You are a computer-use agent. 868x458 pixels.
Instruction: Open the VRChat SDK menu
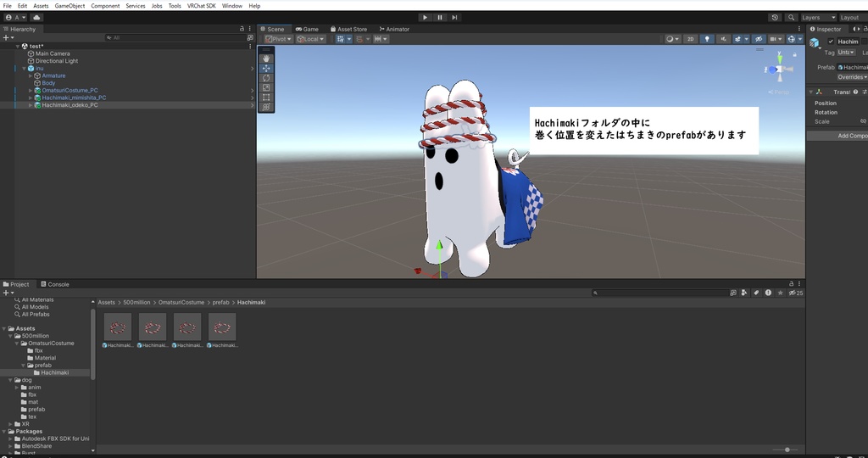coord(202,6)
